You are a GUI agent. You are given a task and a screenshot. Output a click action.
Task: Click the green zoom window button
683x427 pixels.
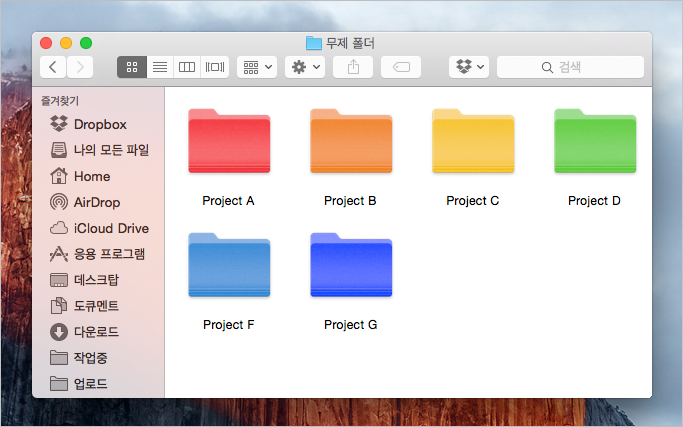pos(86,43)
